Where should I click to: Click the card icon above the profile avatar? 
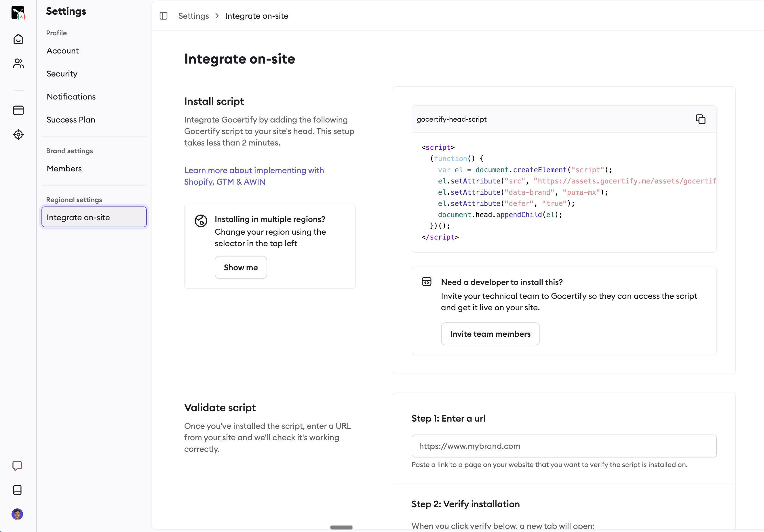click(17, 490)
